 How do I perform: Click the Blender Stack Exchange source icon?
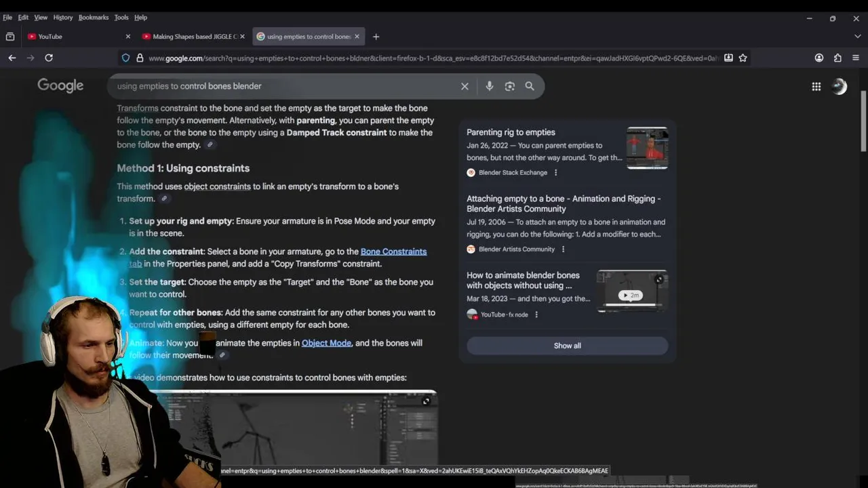tap(471, 173)
